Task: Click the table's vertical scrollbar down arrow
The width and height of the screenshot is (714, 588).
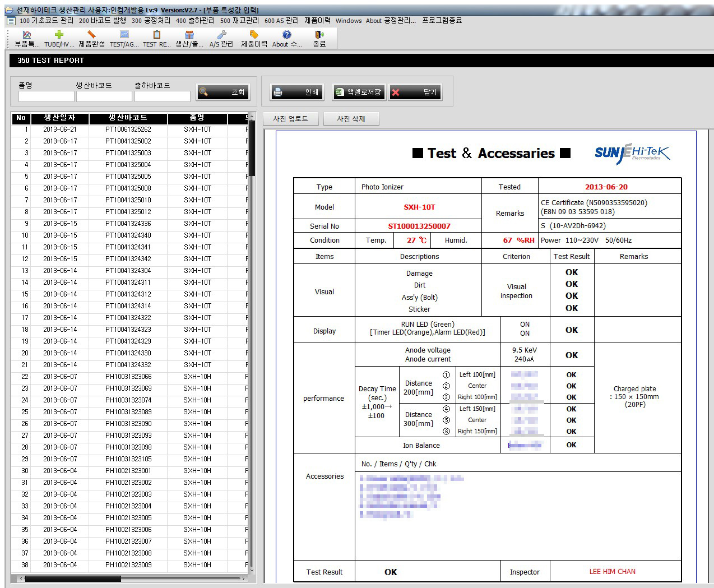Action: pyautogui.click(x=252, y=570)
